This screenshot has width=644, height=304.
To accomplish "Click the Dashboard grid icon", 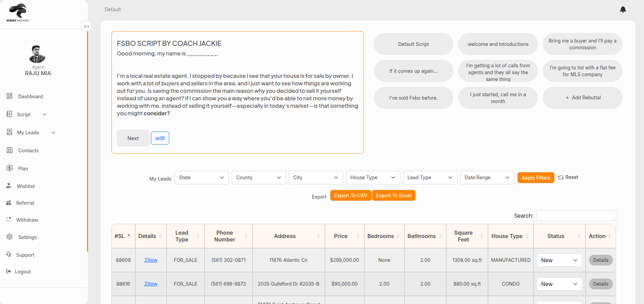I will click(x=10, y=96).
